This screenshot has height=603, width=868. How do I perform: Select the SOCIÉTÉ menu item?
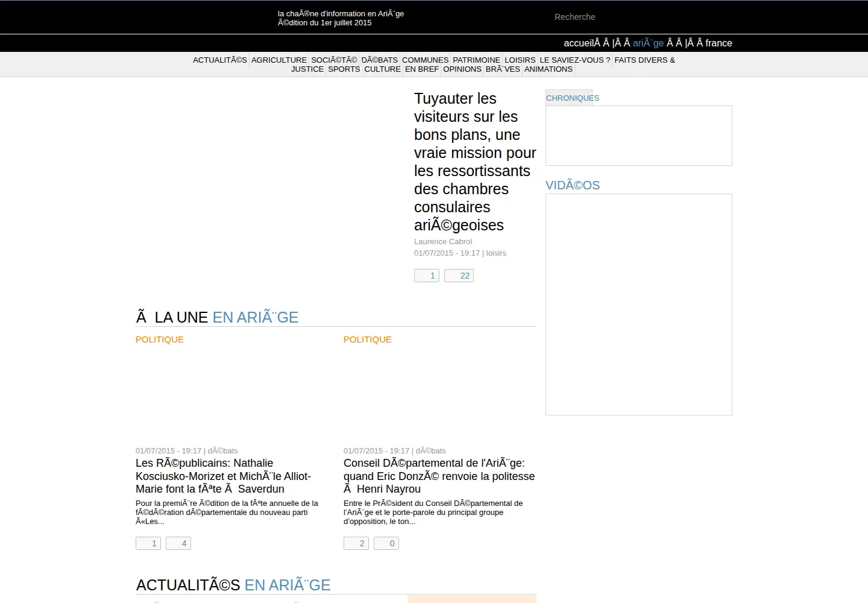pyautogui.click(x=335, y=60)
